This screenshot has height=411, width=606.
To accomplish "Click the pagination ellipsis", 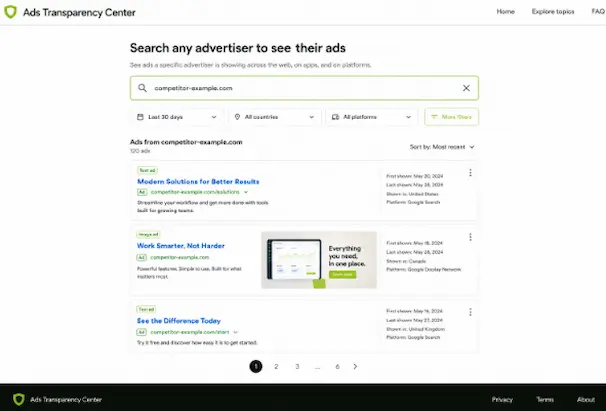I will pyautogui.click(x=317, y=367).
